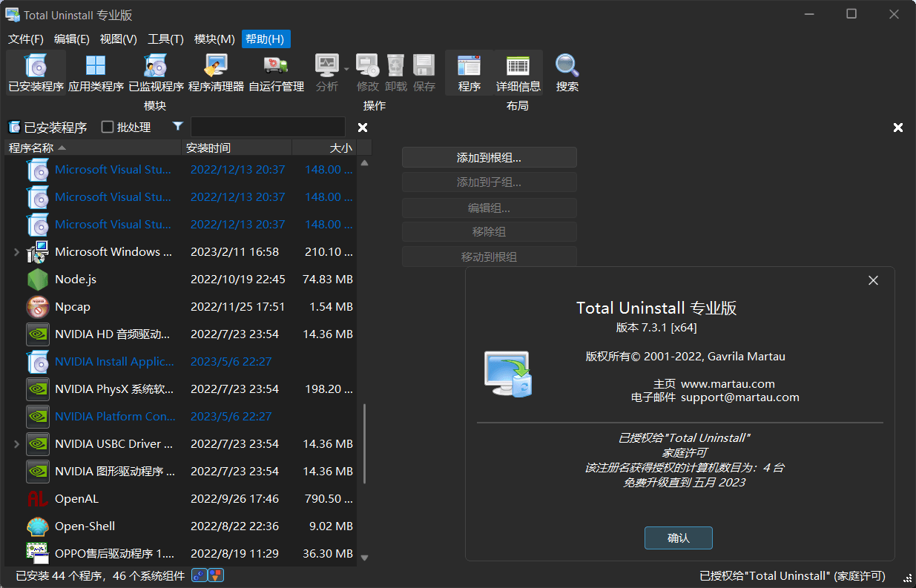This screenshot has width=916, height=588.
Task: Open the 程序清理器 module
Action: (214, 72)
